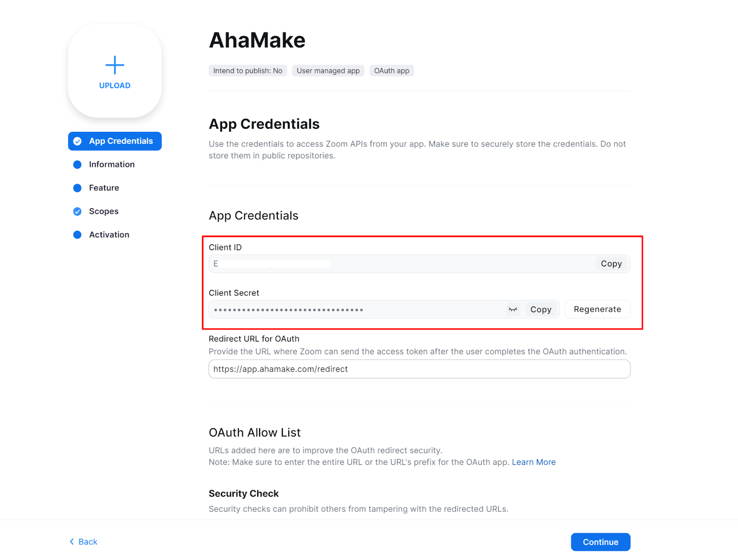Image resolution: width=738 pixels, height=560 pixels.
Task: Click the Client ID text field
Action: (x=401, y=264)
